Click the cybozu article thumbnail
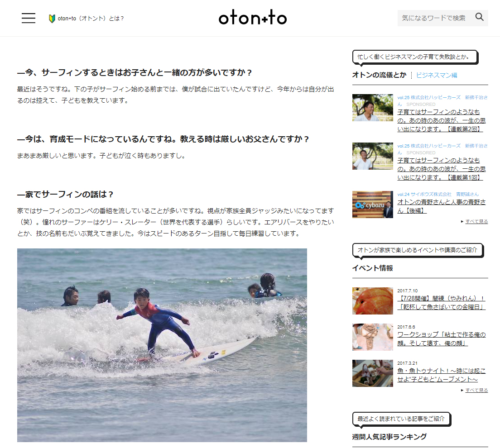 (372, 205)
